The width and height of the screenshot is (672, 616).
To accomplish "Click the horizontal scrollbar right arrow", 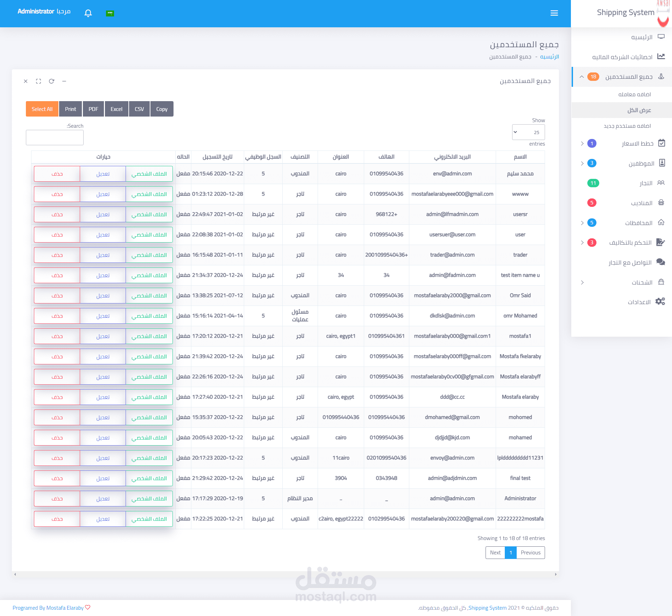I will 556,574.
